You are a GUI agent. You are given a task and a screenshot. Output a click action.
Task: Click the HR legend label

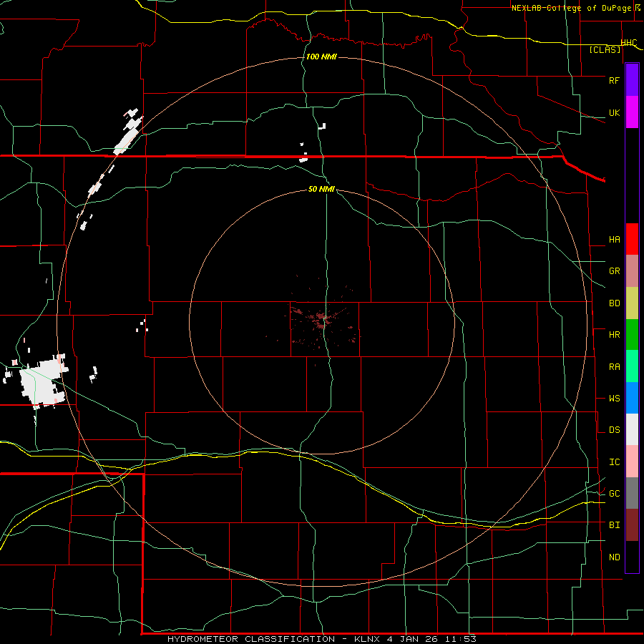tap(615, 335)
